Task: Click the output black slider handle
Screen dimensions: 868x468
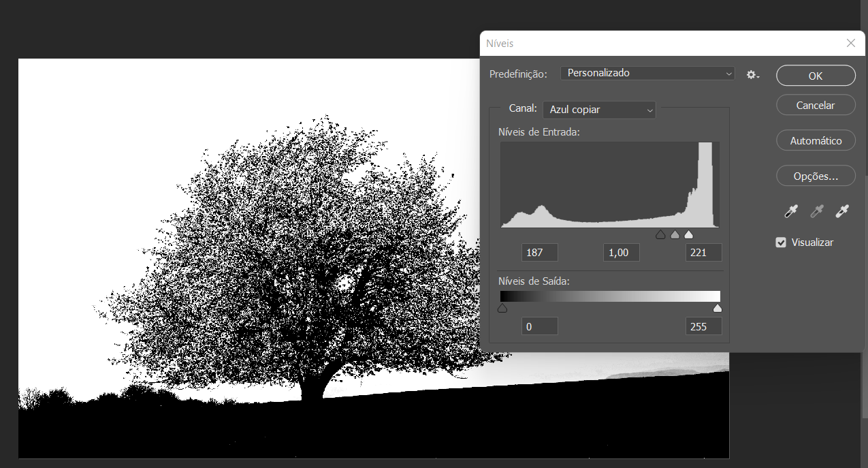Action: point(502,309)
